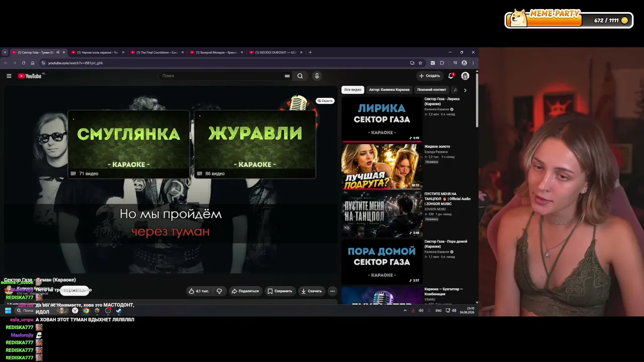Go to the browser home page icon
Image resolution: width=644 pixels, height=362 pixels.
click(33, 63)
